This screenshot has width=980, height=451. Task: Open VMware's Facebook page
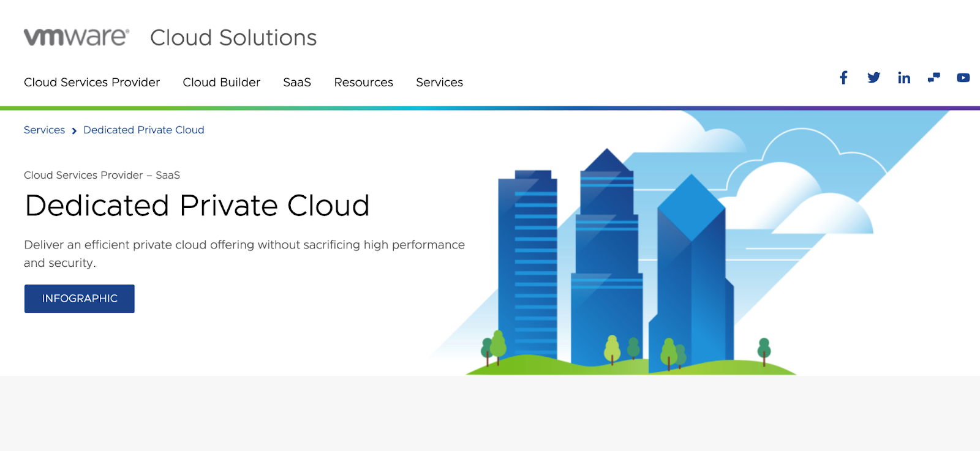[x=843, y=78]
